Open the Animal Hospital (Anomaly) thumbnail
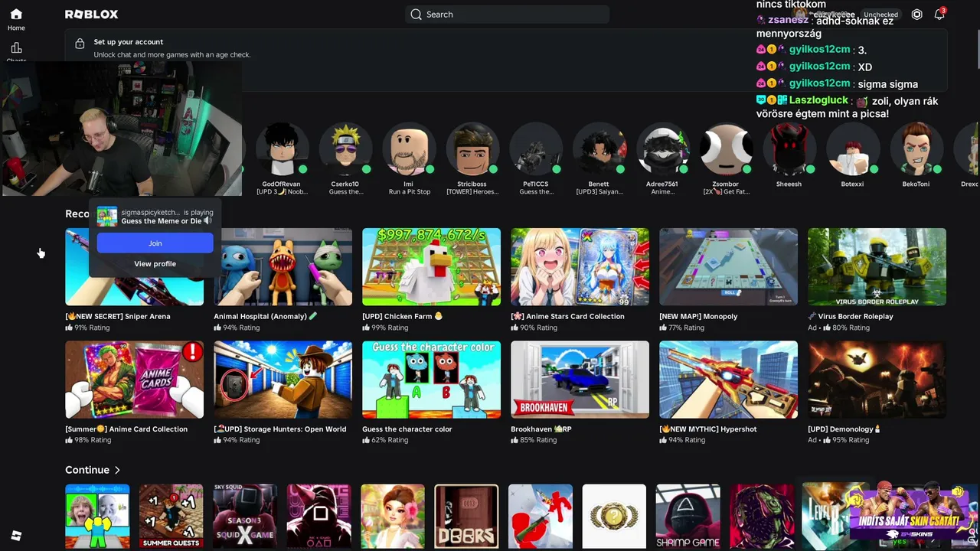 pos(283,267)
